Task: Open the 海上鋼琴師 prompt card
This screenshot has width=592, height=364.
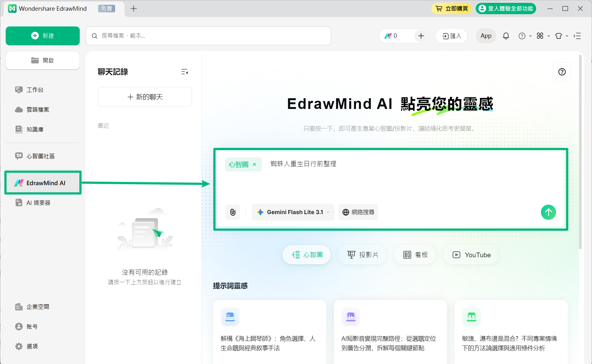Action: (x=270, y=332)
